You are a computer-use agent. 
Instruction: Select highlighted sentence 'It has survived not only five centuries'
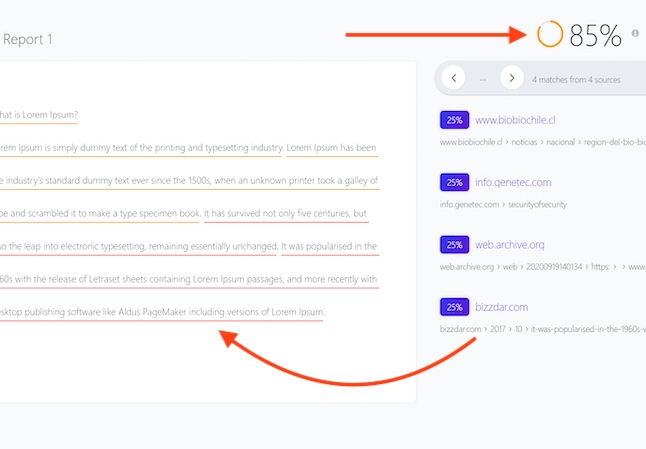click(285, 213)
